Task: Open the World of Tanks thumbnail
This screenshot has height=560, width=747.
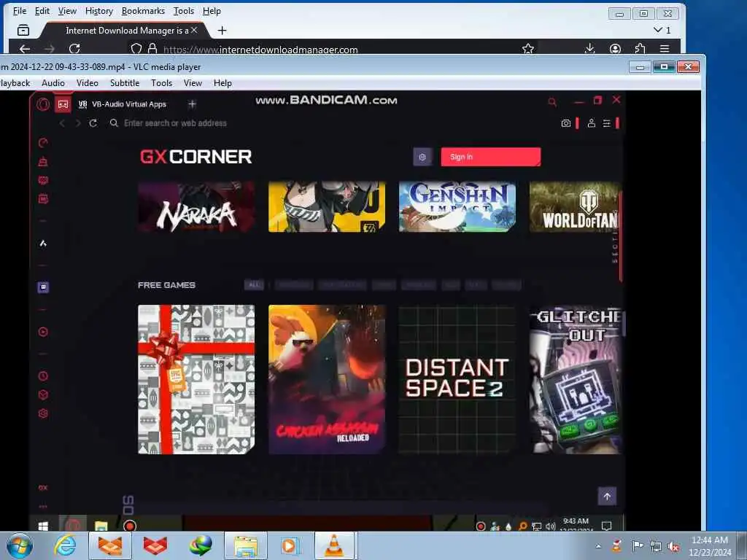Action: coord(576,206)
